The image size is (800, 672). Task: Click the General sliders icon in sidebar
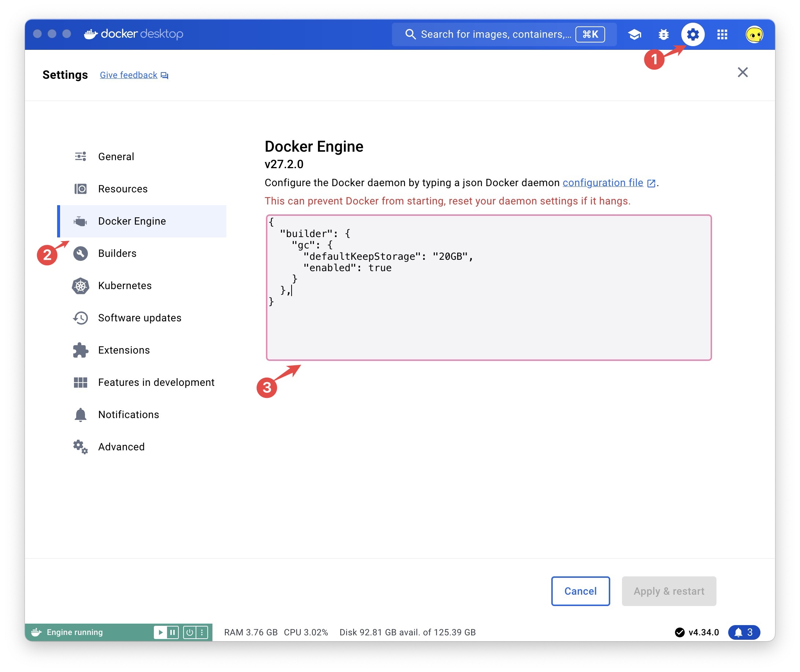pyautogui.click(x=80, y=156)
